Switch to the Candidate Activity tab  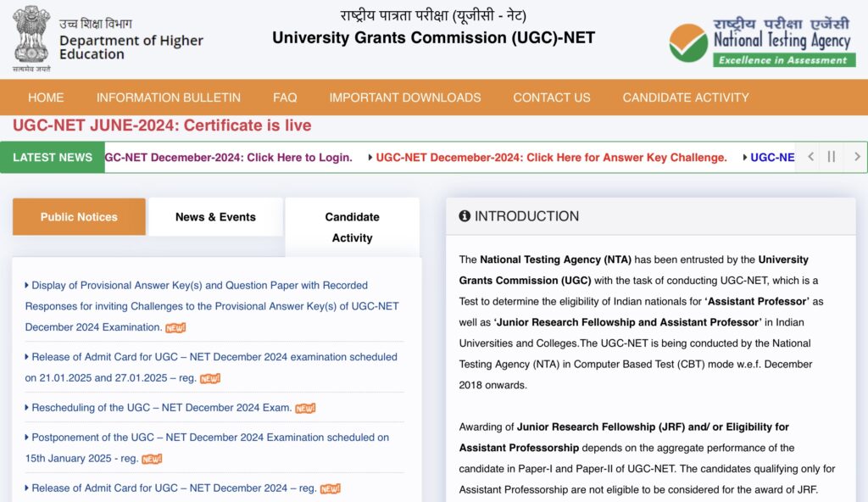coord(352,227)
